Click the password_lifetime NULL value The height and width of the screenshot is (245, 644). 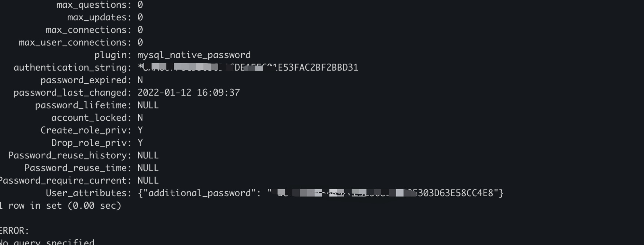click(148, 105)
